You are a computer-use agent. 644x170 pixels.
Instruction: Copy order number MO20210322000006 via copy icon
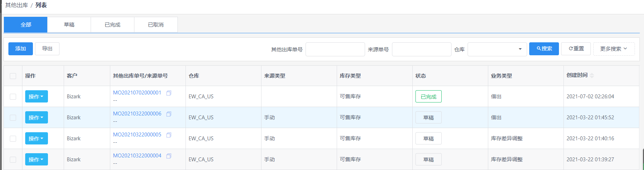[169, 114]
